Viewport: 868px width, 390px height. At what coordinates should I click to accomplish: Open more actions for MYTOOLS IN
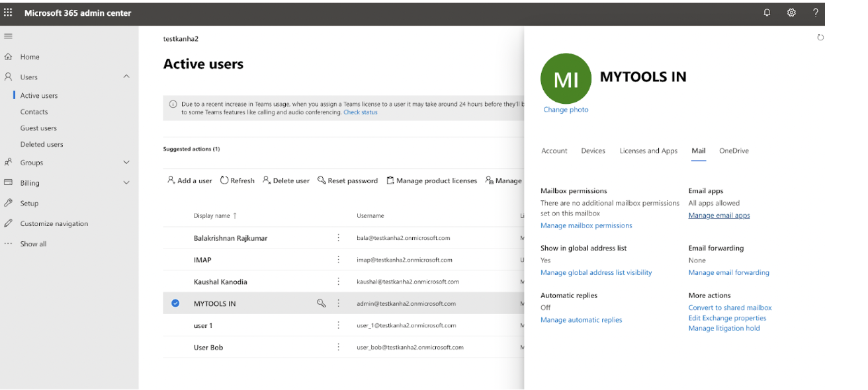point(339,303)
